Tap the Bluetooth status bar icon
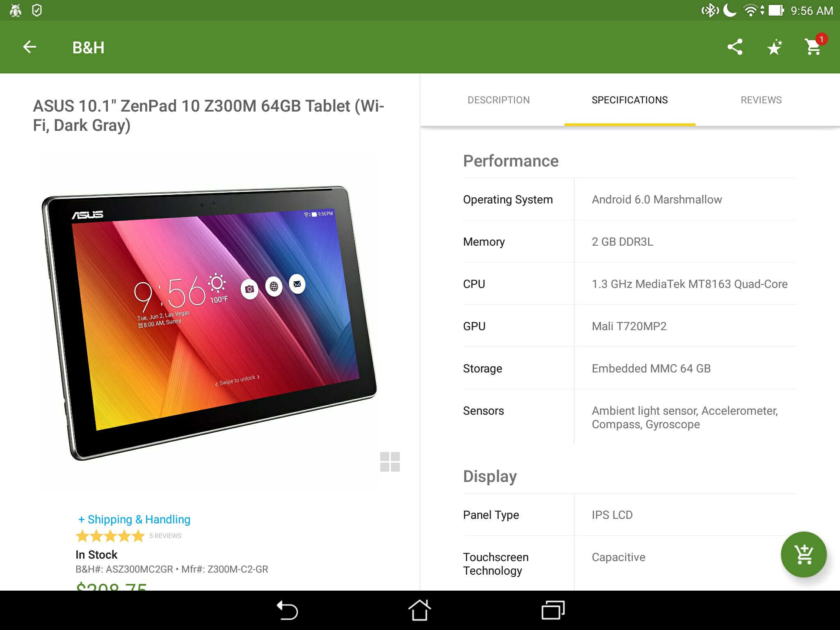Screen dimensions: 840x630 [710, 10]
